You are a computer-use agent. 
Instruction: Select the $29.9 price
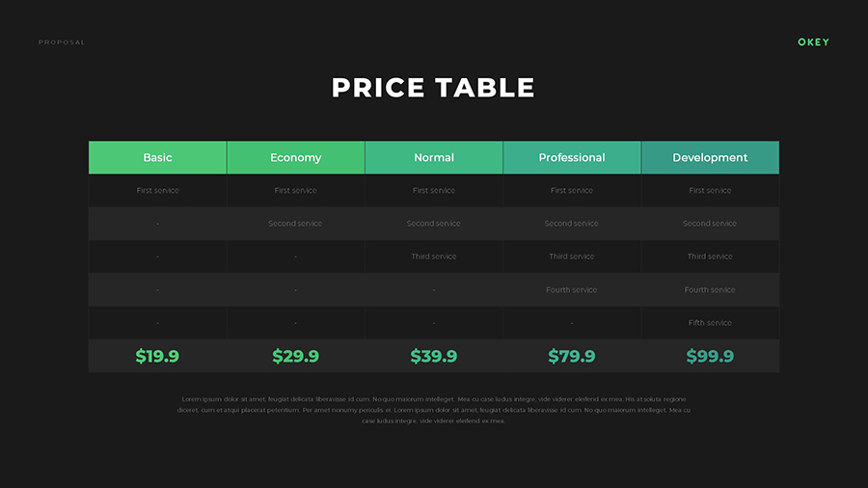[295, 356]
